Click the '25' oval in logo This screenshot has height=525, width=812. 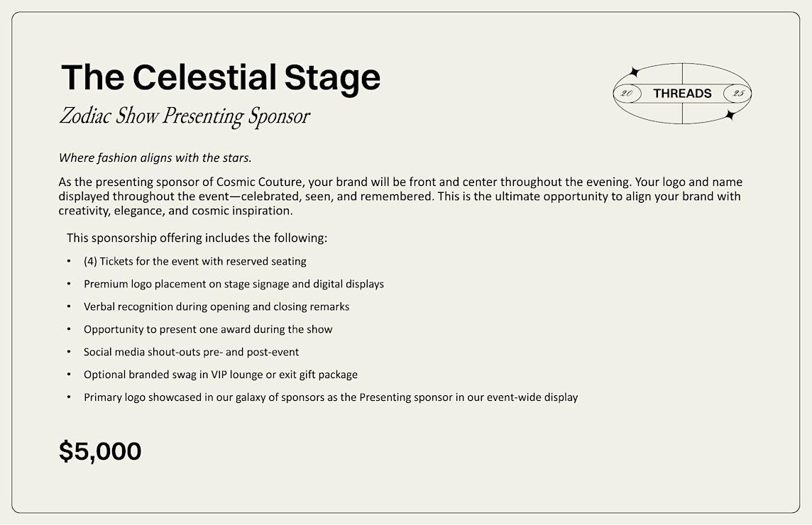click(737, 94)
